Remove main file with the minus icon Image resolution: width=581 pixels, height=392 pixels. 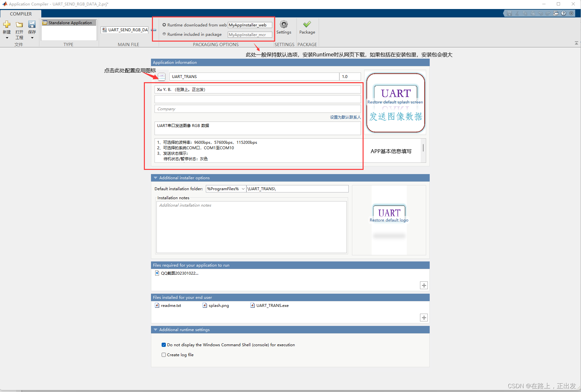(154, 30)
